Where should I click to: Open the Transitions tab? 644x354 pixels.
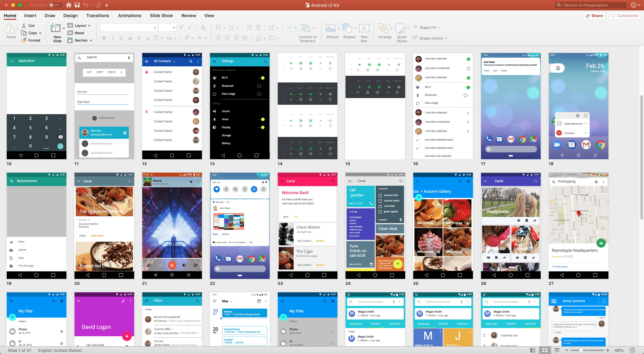click(x=98, y=15)
